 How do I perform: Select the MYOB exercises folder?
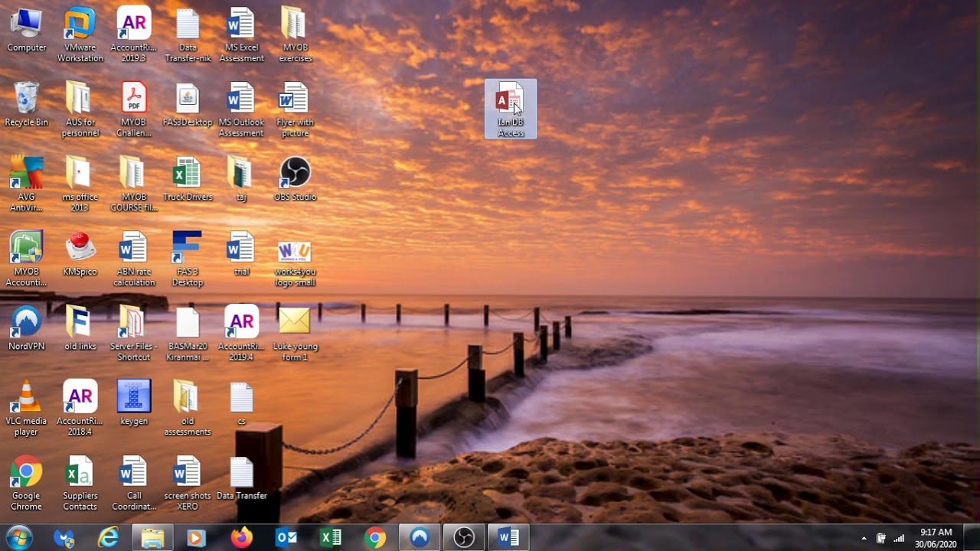pyautogui.click(x=295, y=35)
